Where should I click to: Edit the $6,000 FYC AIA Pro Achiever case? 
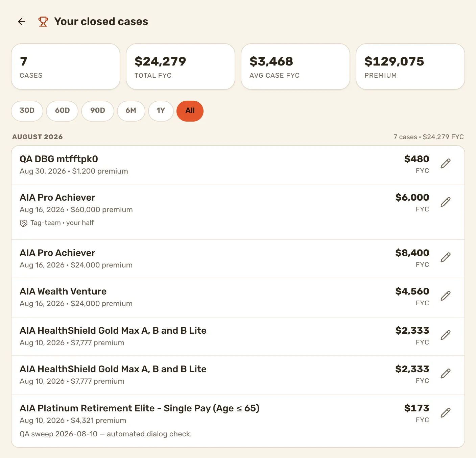[x=446, y=202]
